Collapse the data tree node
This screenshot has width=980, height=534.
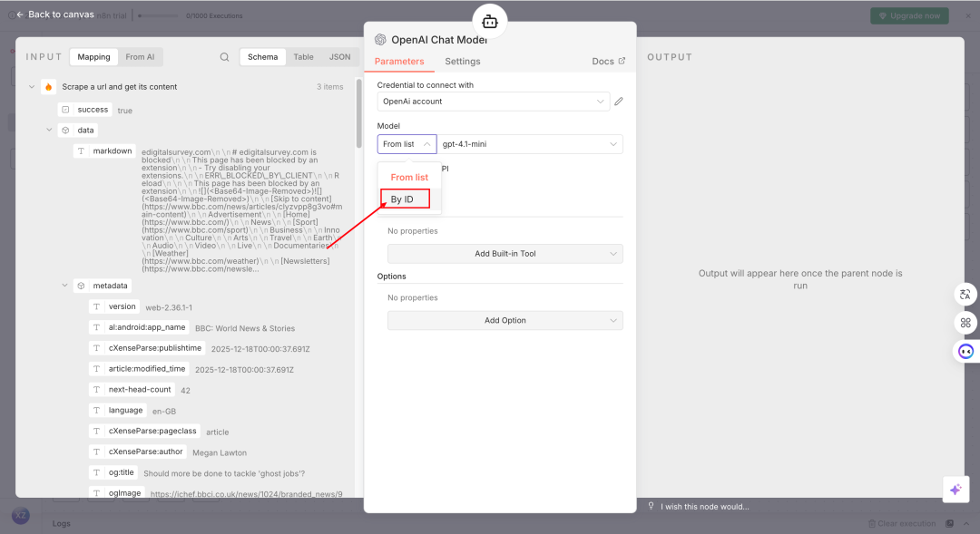coord(49,130)
